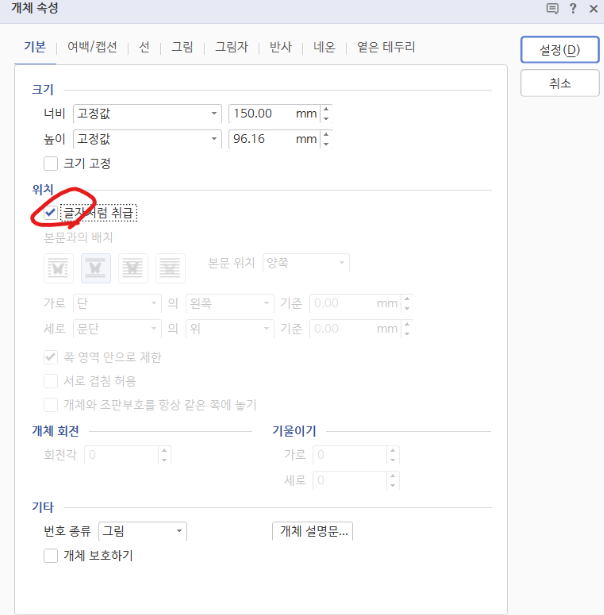This screenshot has height=615, width=604.
Task: Click the 회전각 input field
Action: pos(122,455)
